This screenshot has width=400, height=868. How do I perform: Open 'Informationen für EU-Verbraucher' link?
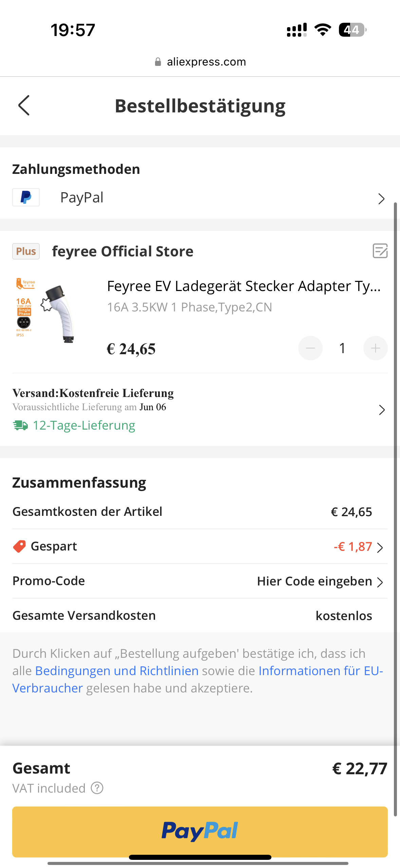pos(320,671)
